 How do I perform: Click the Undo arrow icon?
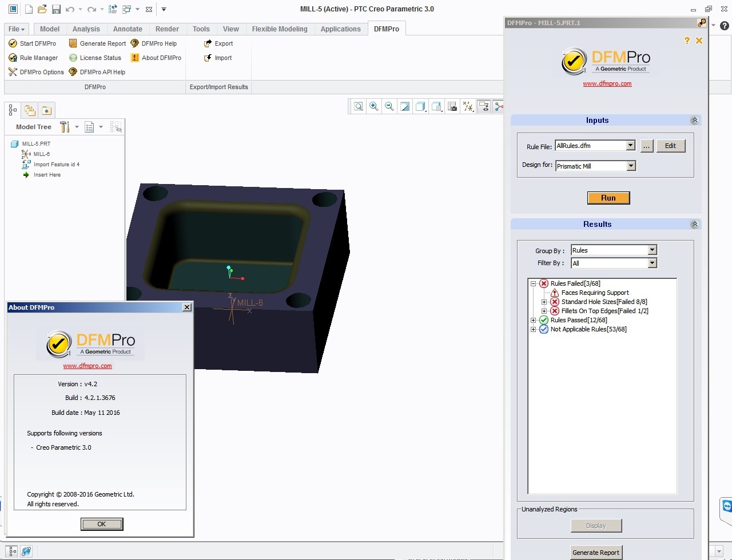[70, 9]
